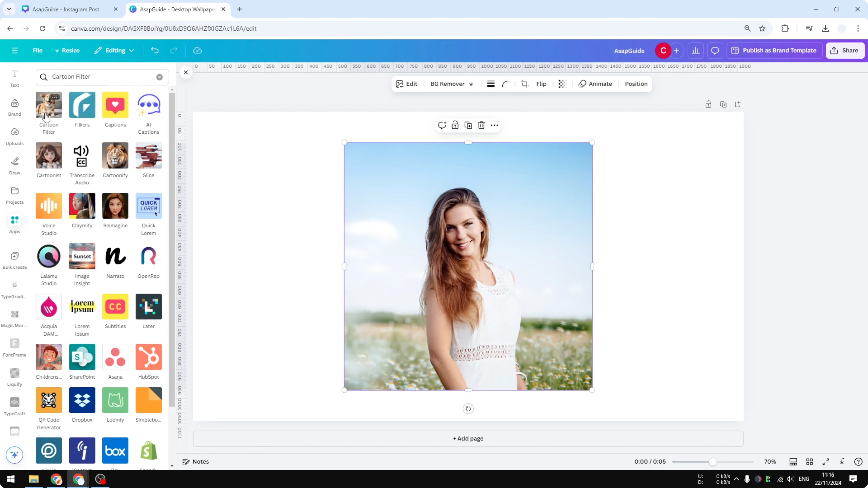Delete the selected image with trash icon
Image resolution: width=868 pixels, height=488 pixels.
pyautogui.click(x=481, y=125)
